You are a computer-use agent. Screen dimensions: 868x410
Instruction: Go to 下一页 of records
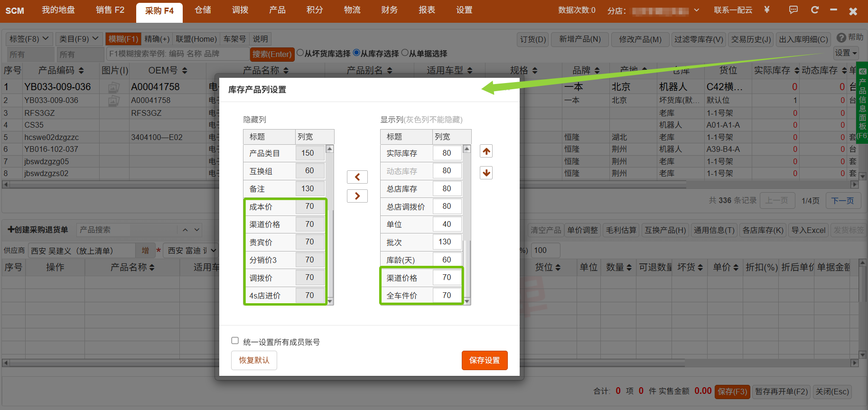click(x=843, y=201)
